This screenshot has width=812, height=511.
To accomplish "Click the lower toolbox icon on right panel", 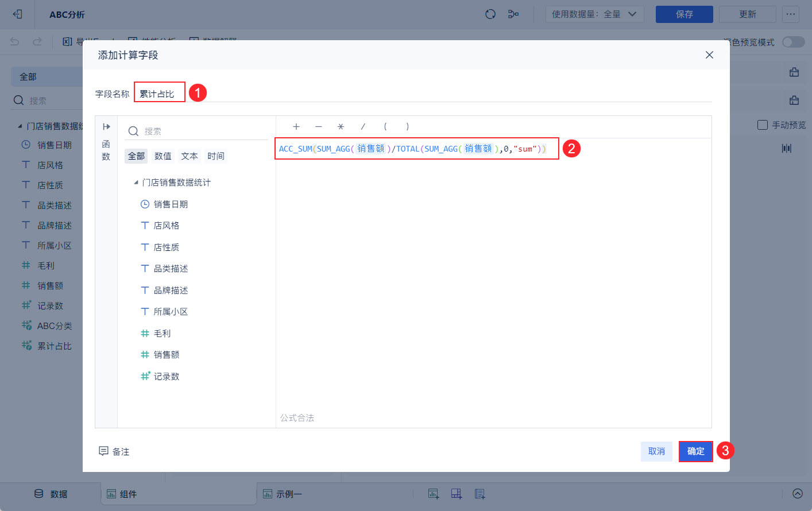I will pos(794,100).
